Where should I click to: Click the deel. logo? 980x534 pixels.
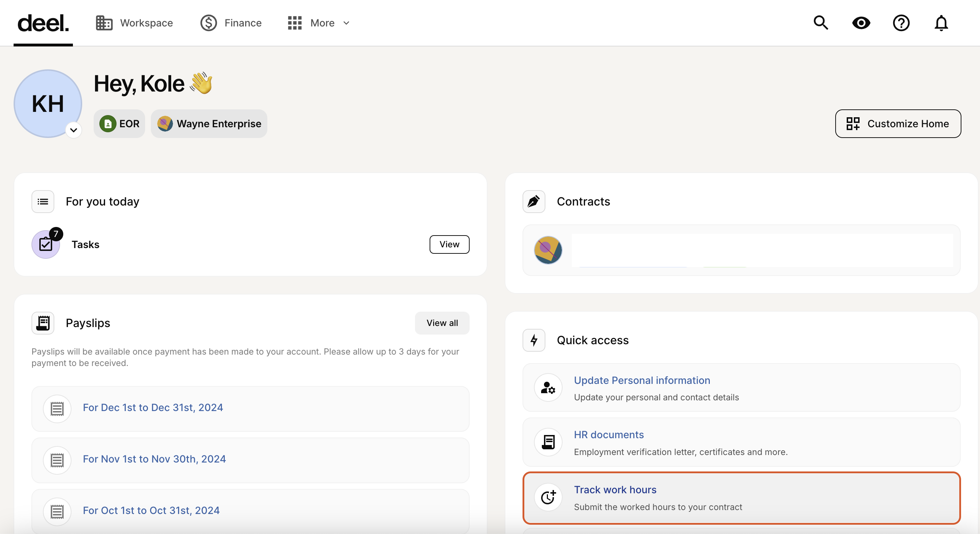[x=43, y=23]
